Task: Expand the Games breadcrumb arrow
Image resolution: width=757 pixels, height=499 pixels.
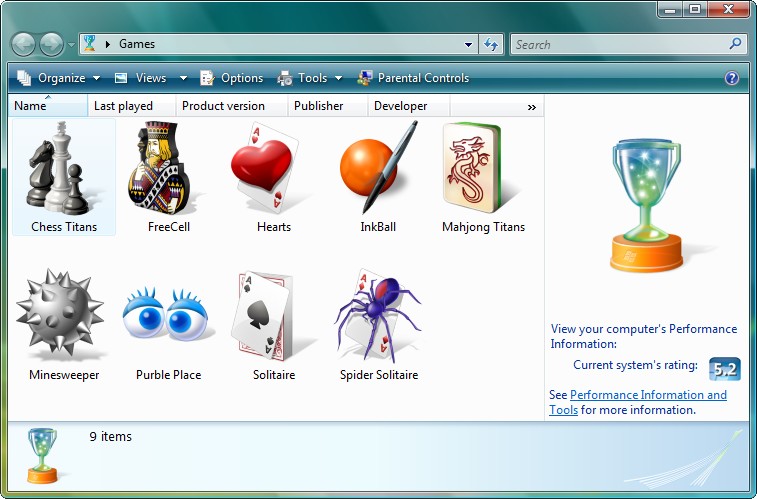Action: 108,44
